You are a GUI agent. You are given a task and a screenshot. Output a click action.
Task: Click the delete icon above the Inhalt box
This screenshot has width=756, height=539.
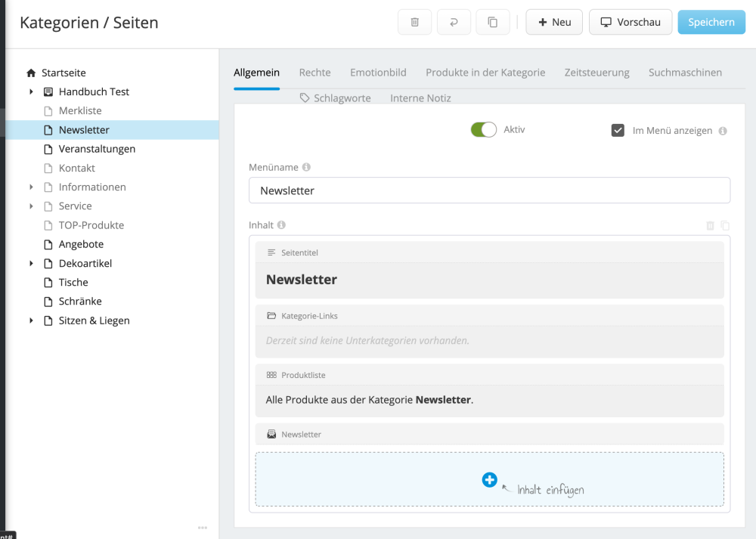710,225
